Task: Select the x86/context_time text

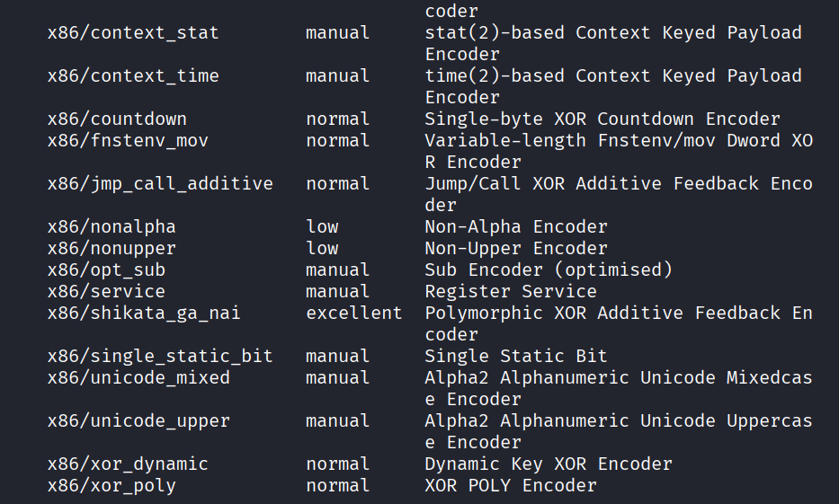Action: tap(133, 75)
